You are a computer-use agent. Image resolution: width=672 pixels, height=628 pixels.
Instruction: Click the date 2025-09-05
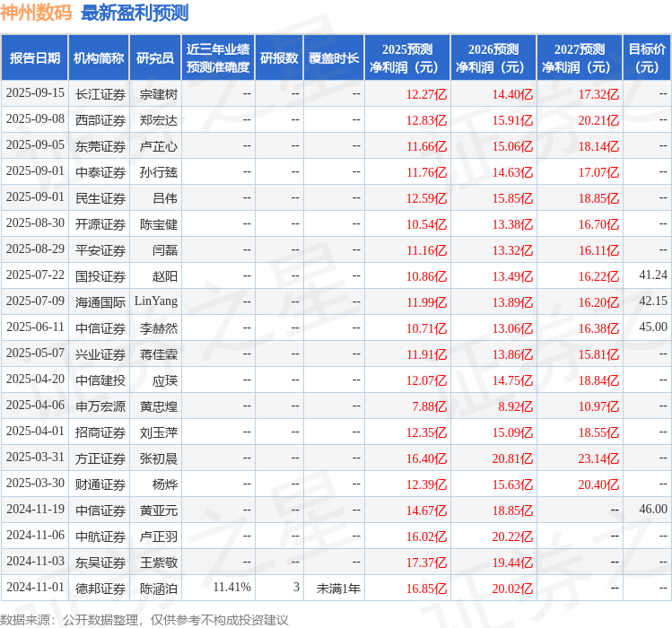35,145
